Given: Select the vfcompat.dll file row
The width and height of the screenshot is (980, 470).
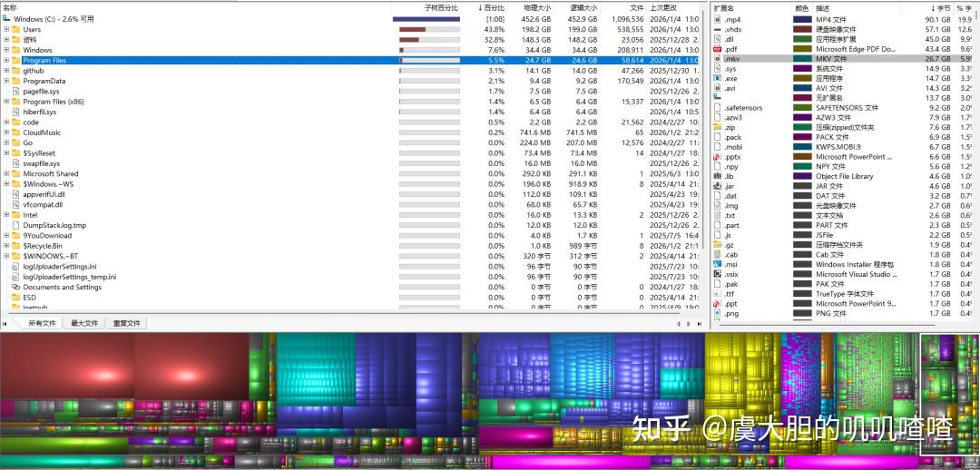Looking at the screenshot, I should coord(350,204).
